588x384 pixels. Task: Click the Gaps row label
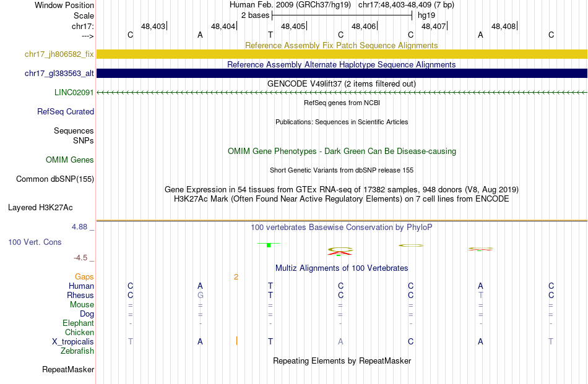84,277
